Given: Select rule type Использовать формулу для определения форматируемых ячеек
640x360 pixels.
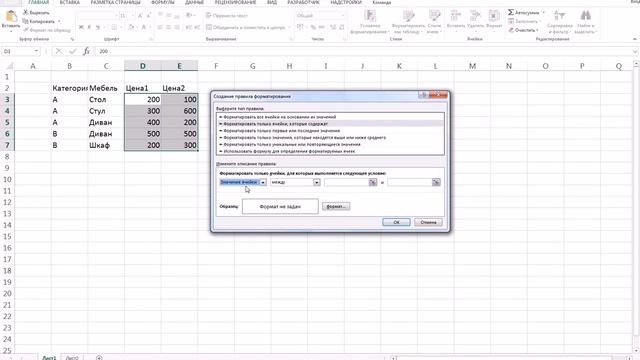Looking at the screenshot, I should pyautogui.click(x=330, y=151).
